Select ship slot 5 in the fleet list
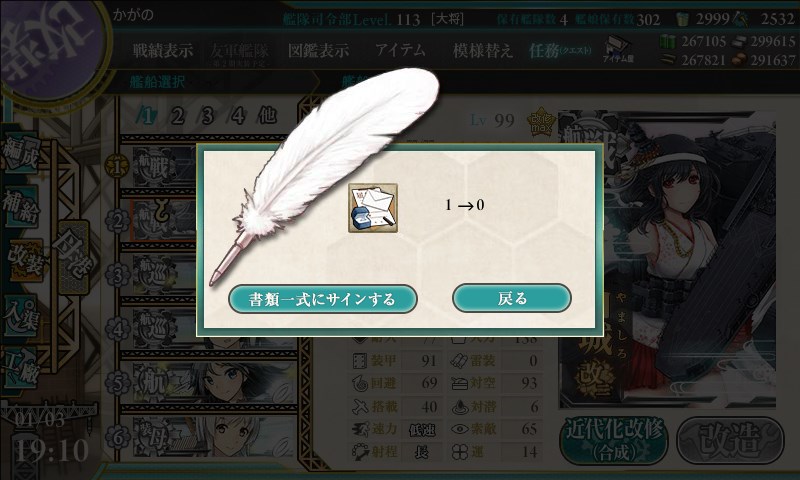 208,382
